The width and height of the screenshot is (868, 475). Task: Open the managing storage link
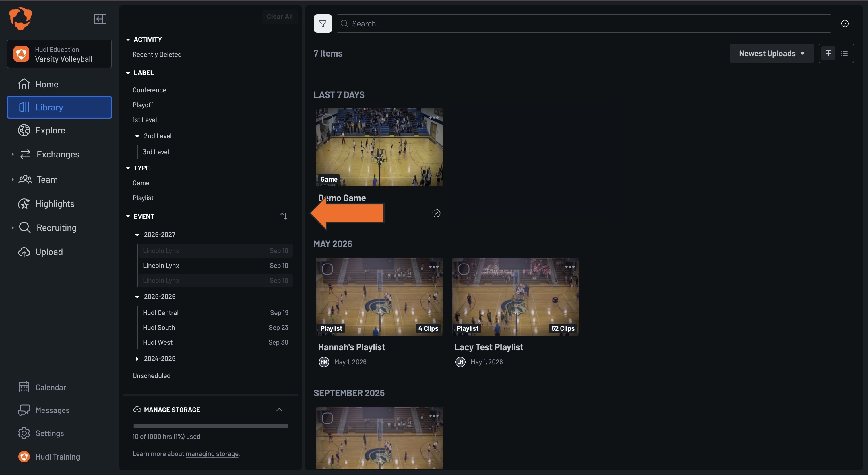pyautogui.click(x=212, y=453)
